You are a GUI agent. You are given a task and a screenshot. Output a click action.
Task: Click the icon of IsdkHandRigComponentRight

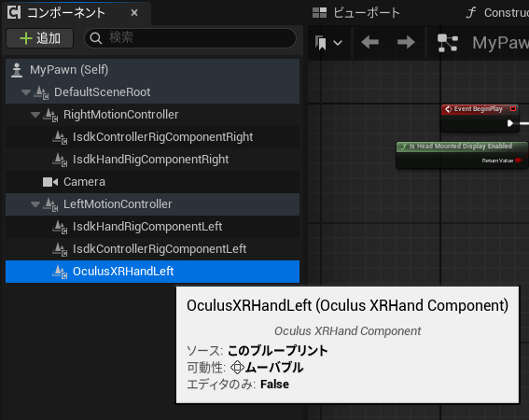60,160
